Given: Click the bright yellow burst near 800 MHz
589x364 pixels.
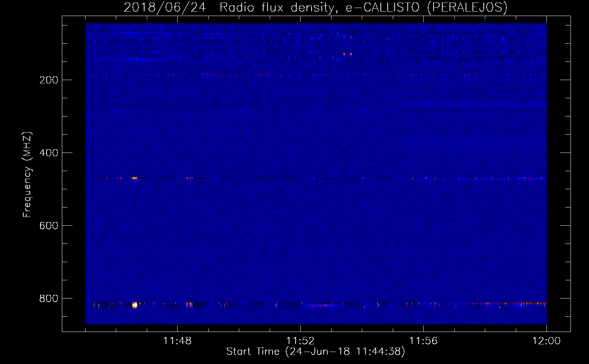Looking at the screenshot, I should 135,305.
